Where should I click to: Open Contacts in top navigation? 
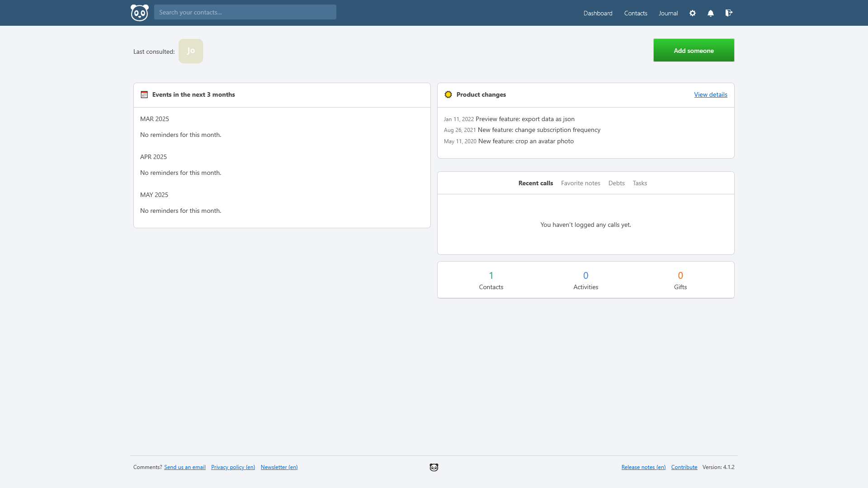[636, 13]
